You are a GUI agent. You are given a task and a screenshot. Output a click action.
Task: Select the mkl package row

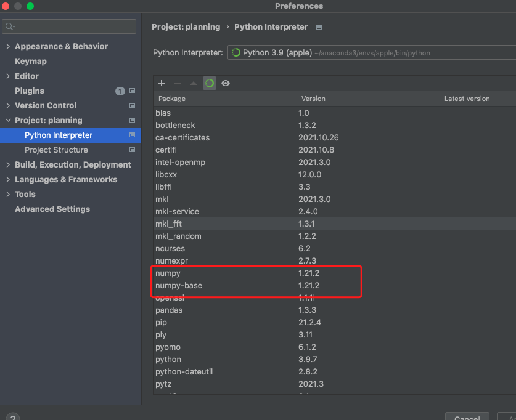[x=334, y=199]
